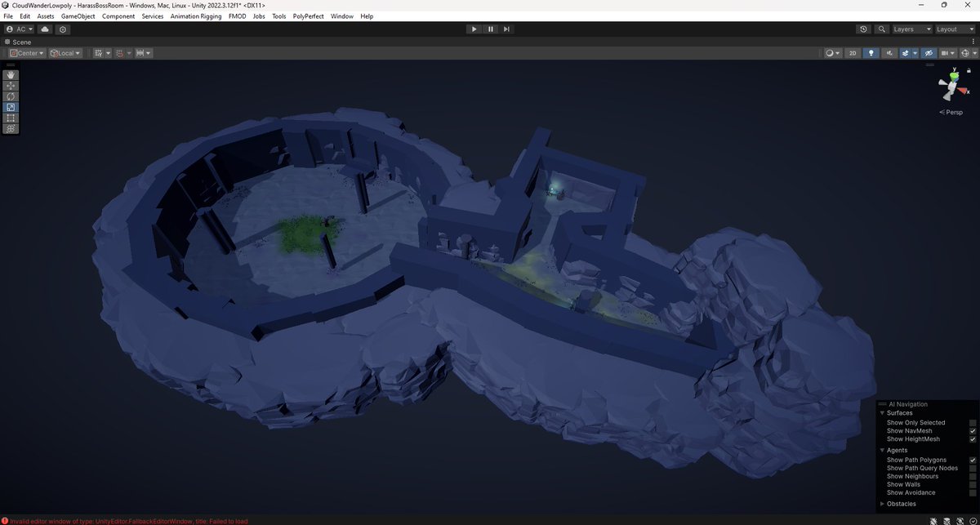
Task: Collapse the Agents section
Action: tap(884, 450)
